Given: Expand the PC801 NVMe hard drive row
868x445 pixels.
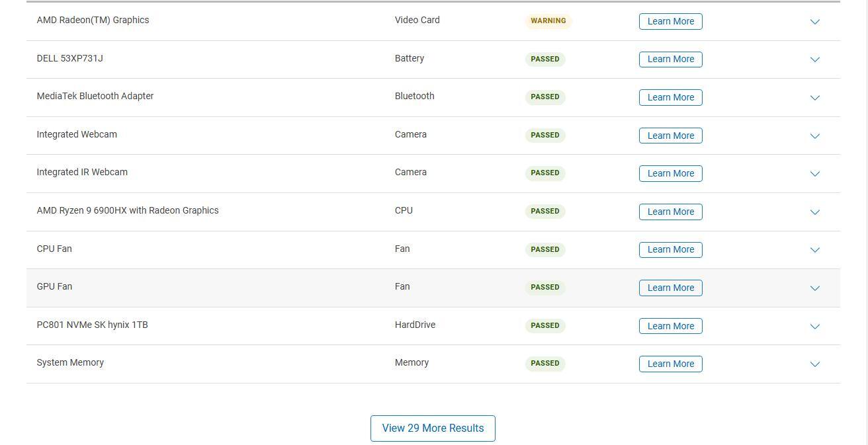Looking at the screenshot, I should (815, 327).
